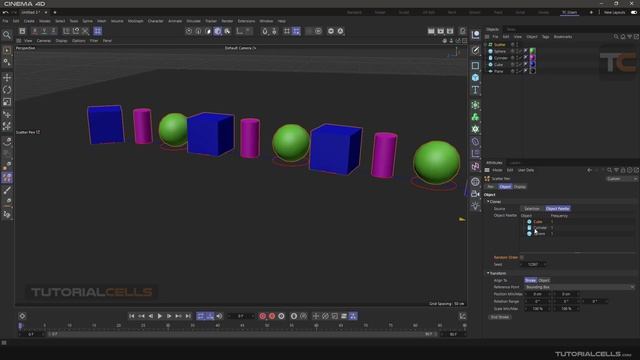This screenshot has height=360, width=640.
Task: Click the red Record Active Objects button
Action: (262, 316)
